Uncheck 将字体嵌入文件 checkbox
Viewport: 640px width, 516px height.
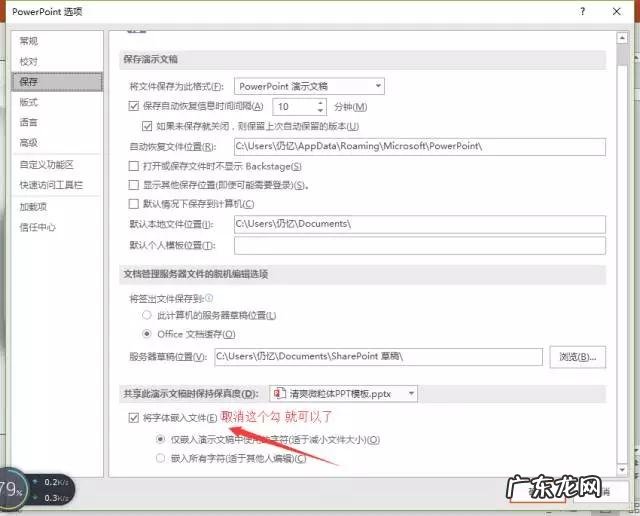click(133, 418)
